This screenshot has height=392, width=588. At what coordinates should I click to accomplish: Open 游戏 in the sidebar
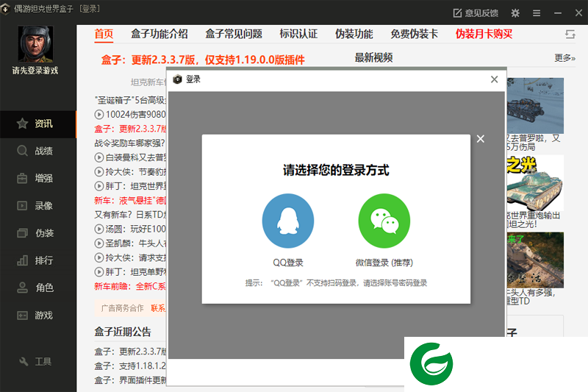(x=38, y=315)
